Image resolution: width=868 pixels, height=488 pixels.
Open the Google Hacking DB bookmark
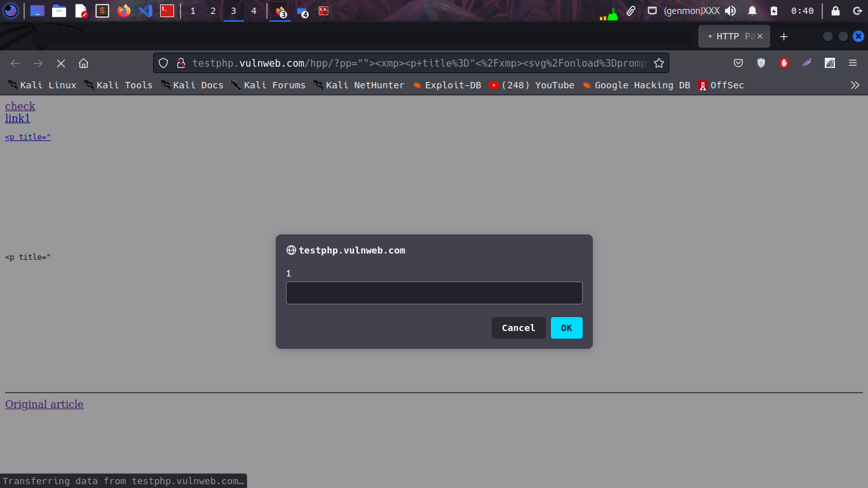click(636, 85)
